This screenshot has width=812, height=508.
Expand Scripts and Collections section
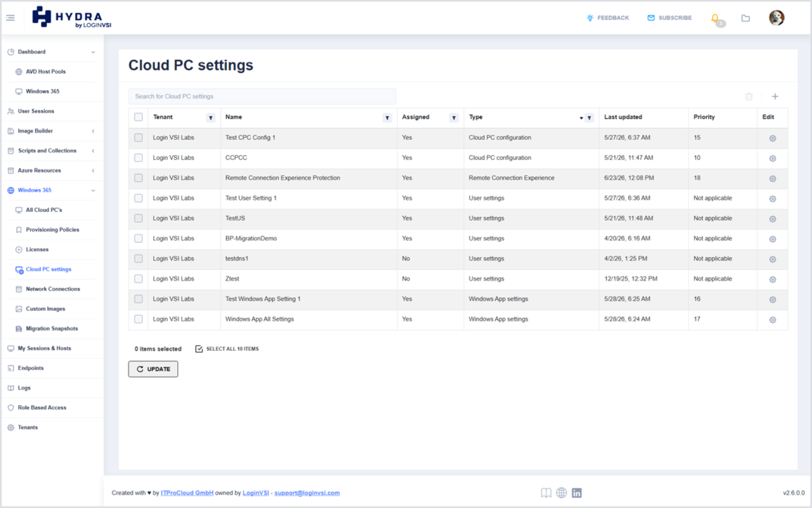tap(93, 151)
